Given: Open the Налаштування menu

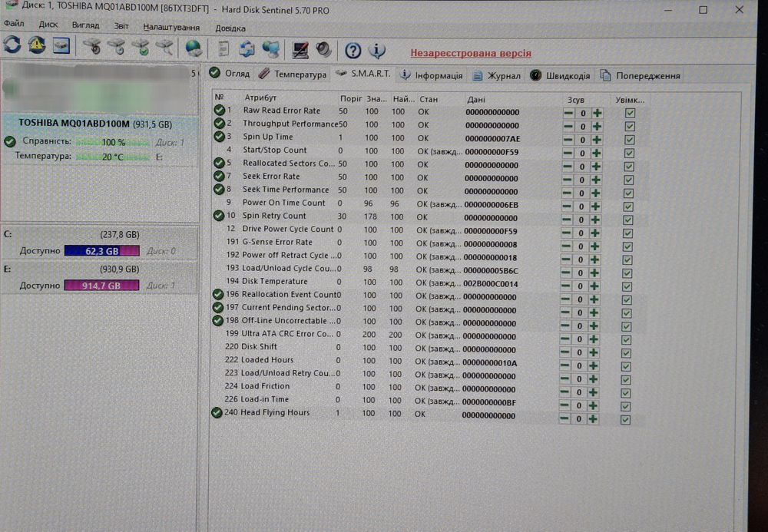Looking at the screenshot, I should pos(171,28).
